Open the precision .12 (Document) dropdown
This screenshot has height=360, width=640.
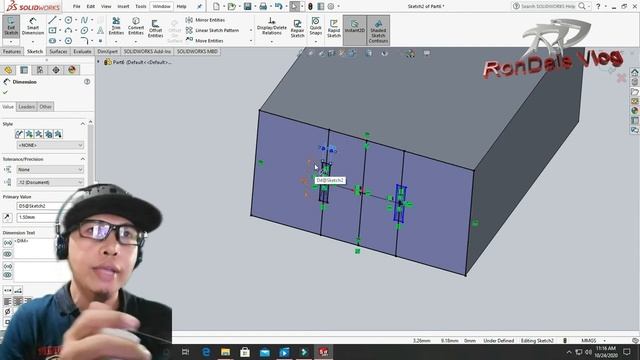tap(50, 182)
